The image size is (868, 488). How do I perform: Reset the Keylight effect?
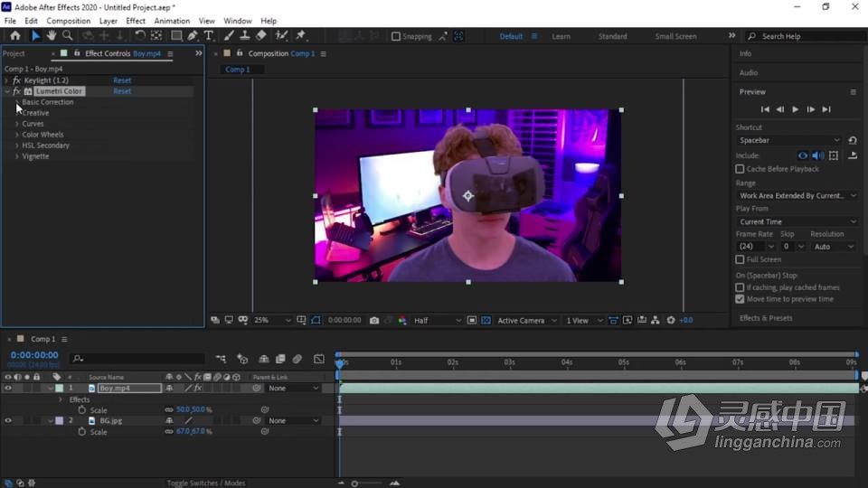click(x=122, y=80)
